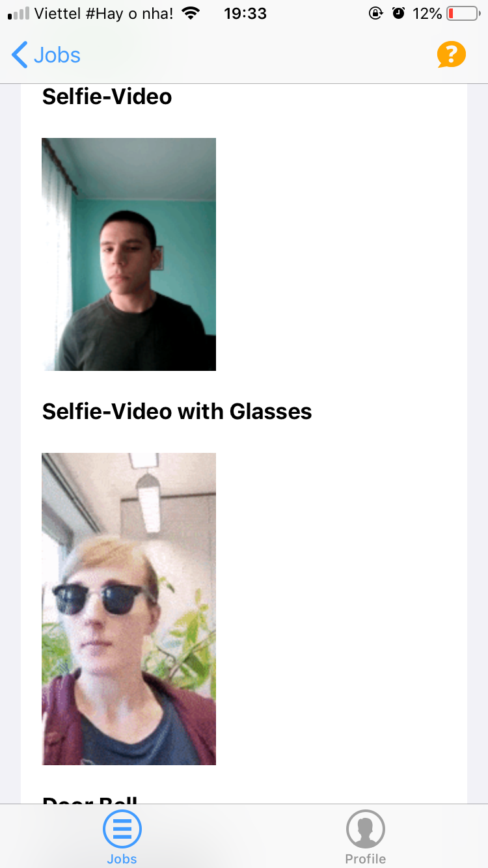Image resolution: width=488 pixels, height=868 pixels.
Task: Open the Selfie-Video example thumbnail
Action: point(129,254)
